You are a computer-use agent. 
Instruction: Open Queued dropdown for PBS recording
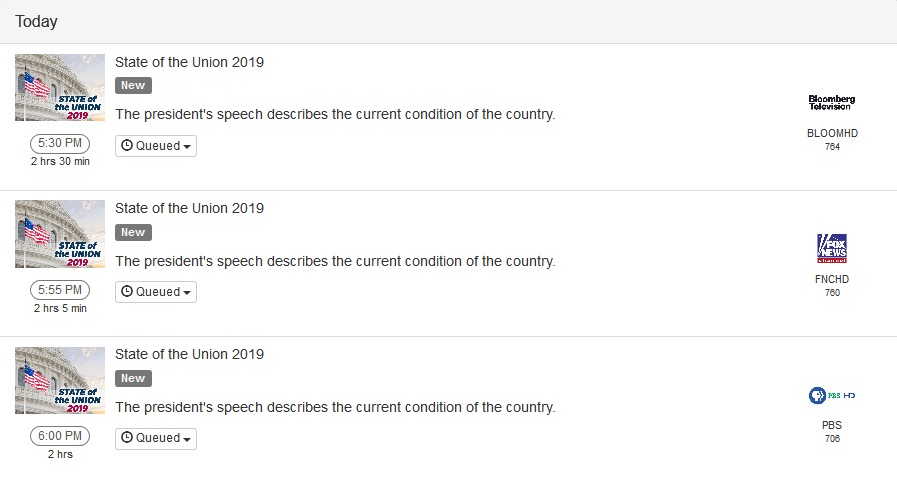[x=156, y=438]
